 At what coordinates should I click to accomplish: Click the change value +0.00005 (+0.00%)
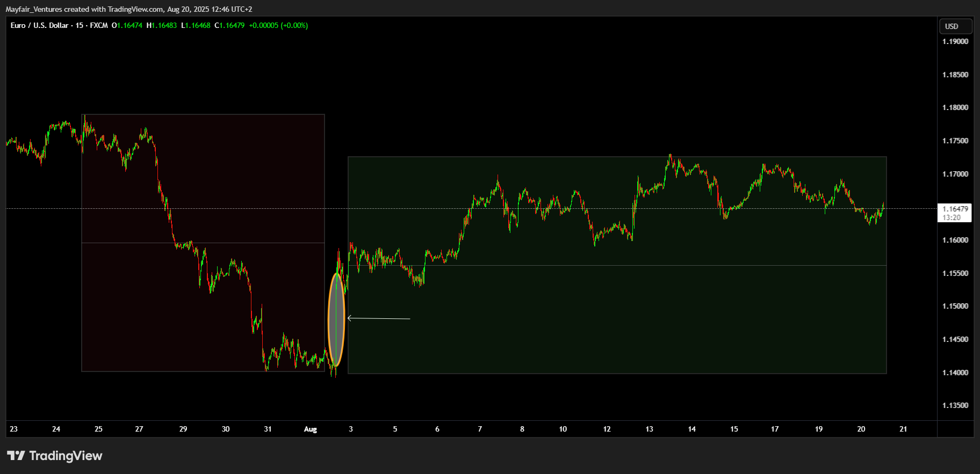click(x=278, y=25)
